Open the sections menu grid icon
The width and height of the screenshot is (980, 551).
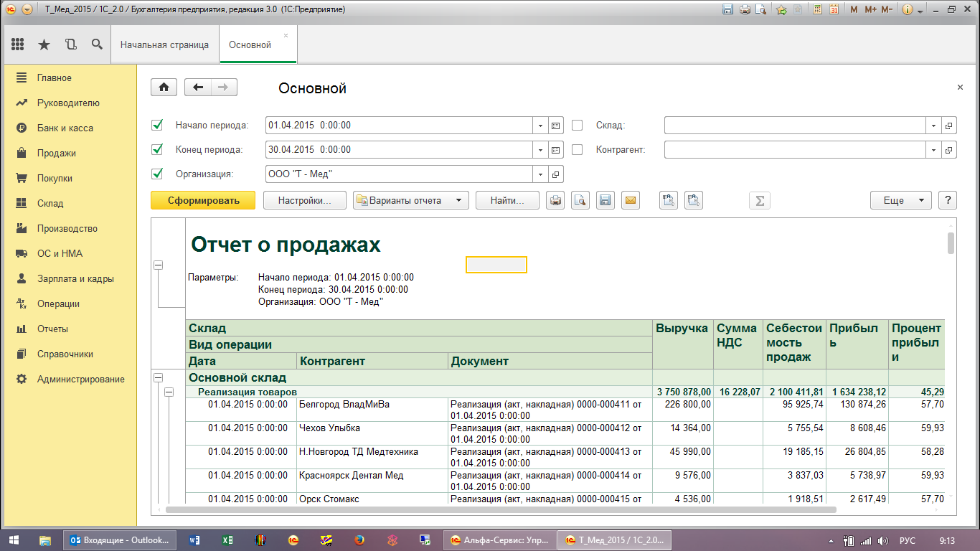click(x=18, y=44)
